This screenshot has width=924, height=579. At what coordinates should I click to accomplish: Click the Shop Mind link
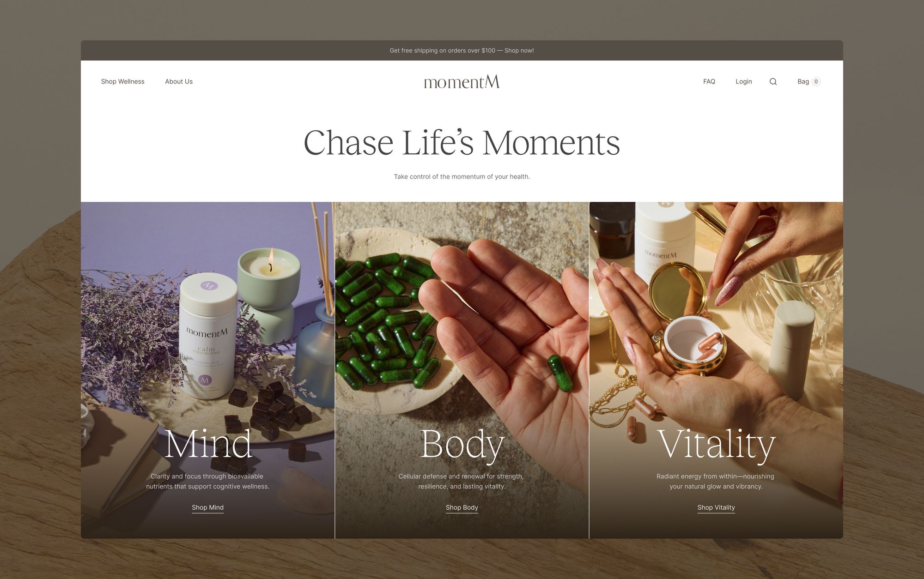click(208, 507)
